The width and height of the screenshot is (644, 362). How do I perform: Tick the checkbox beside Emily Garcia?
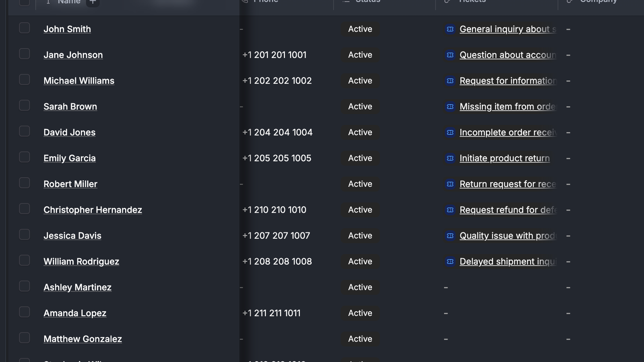(x=25, y=157)
